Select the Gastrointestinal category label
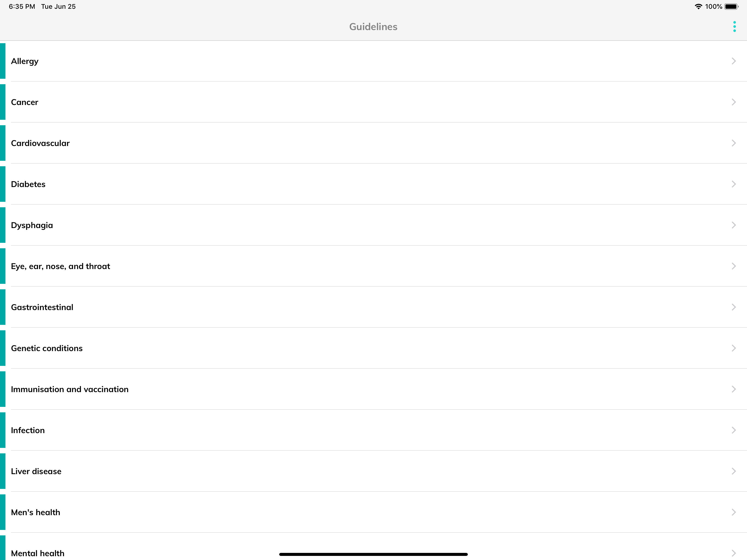The width and height of the screenshot is (747, 560). [42, 307]
